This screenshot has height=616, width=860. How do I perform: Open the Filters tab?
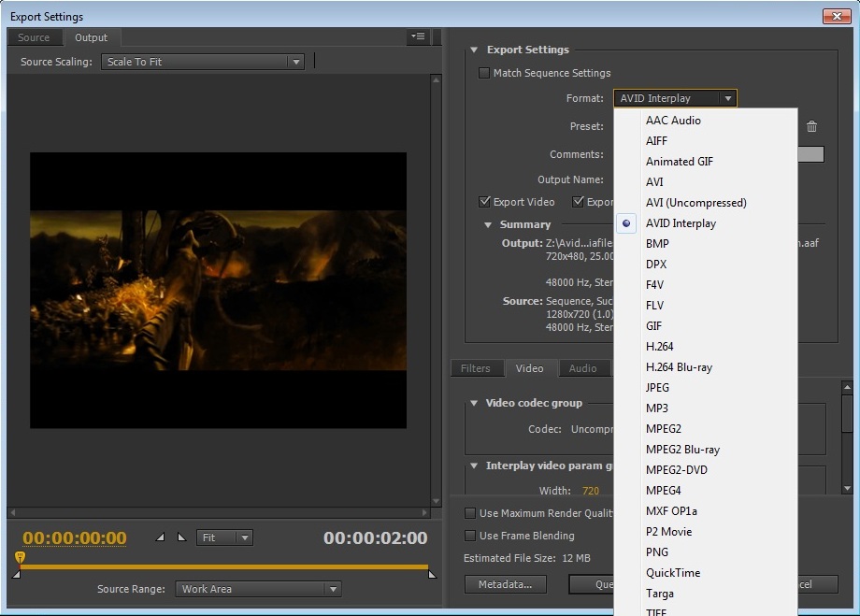coord(476,368)
